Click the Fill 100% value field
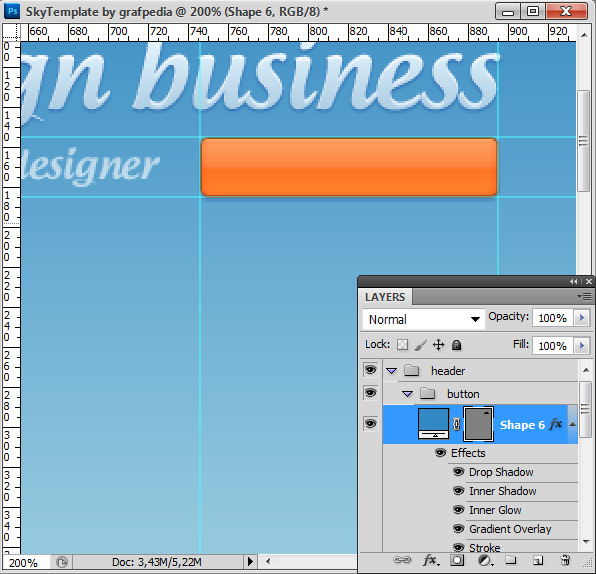The width and height of the screenshot is (596, 574). (x=553, y=346)
